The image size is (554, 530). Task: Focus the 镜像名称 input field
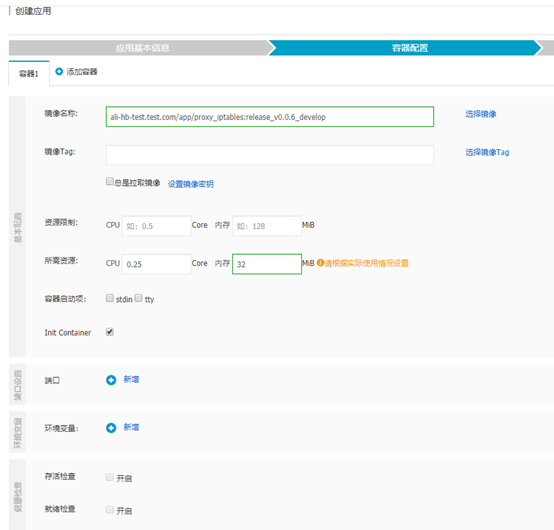coord(270,117)
